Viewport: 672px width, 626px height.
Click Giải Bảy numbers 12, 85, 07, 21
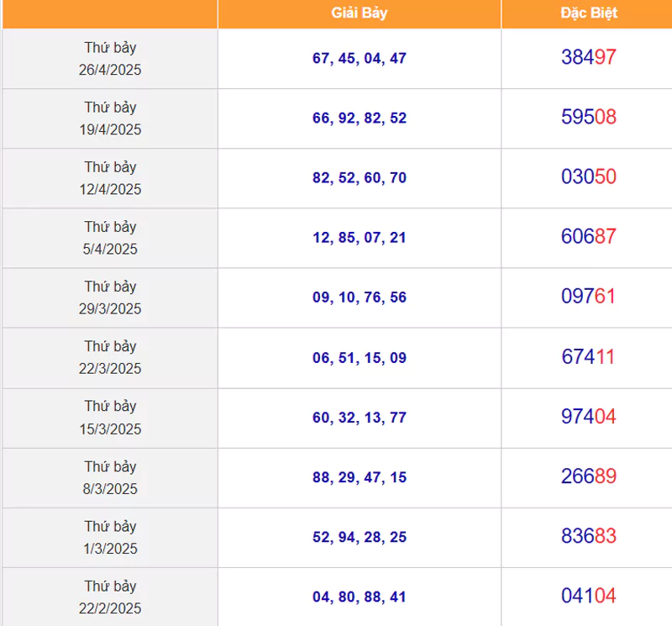pos(360,238)
